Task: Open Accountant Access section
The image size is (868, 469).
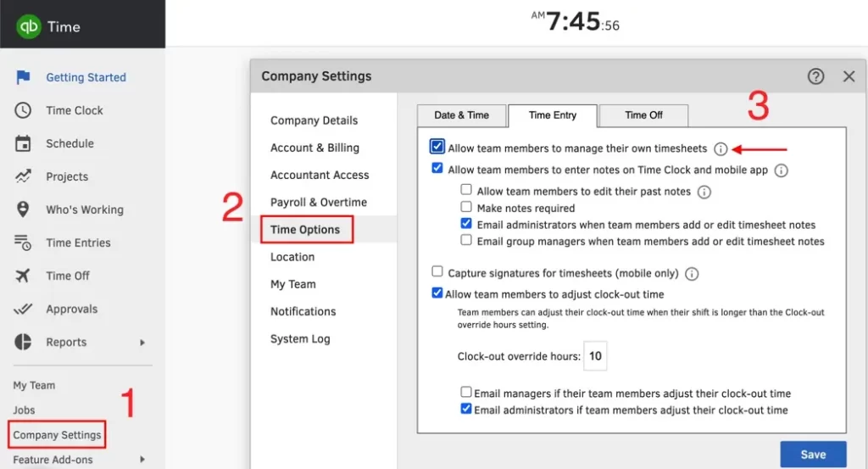Action: click(320, 175)
